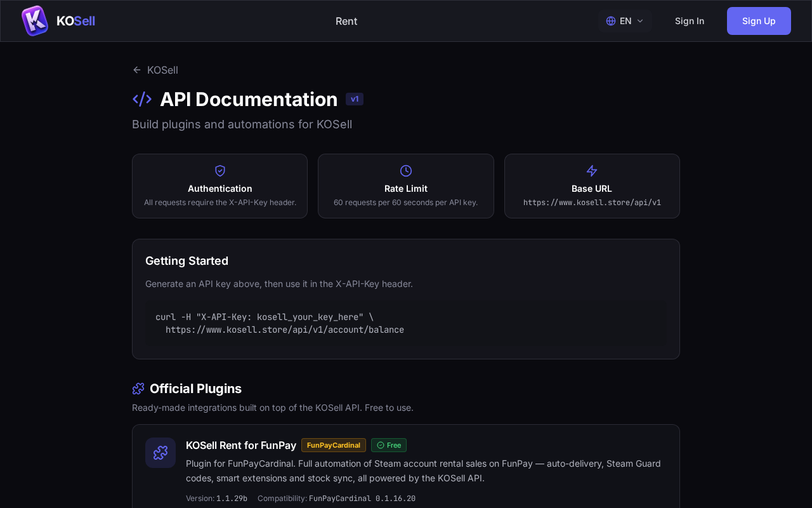Viewport: 812px width, 508px height.
Task: Click the KOSell brand name in header
Action: click(x=75, y=21)
